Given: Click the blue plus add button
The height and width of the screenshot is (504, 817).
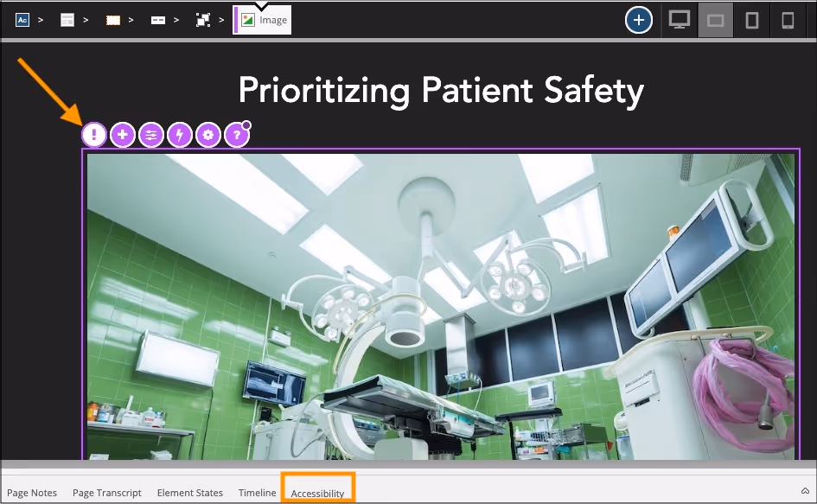Looking at the screenshot, I should [x=639, y=21].
